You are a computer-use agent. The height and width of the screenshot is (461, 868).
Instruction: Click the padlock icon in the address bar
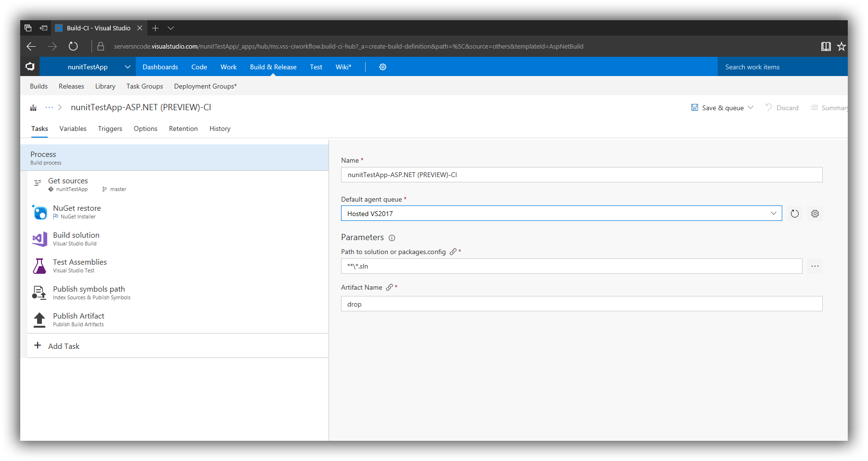tap(101, 46)
